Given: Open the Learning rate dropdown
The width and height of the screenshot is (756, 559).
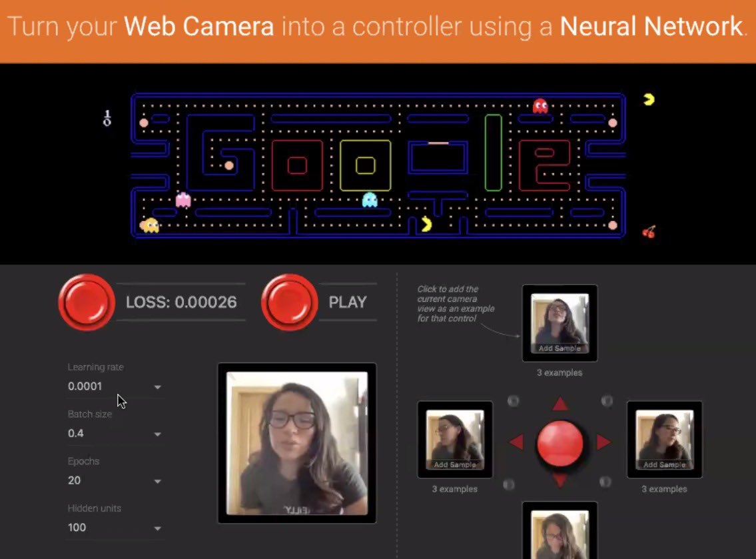Looking at the screenshot, I should 116,387.
